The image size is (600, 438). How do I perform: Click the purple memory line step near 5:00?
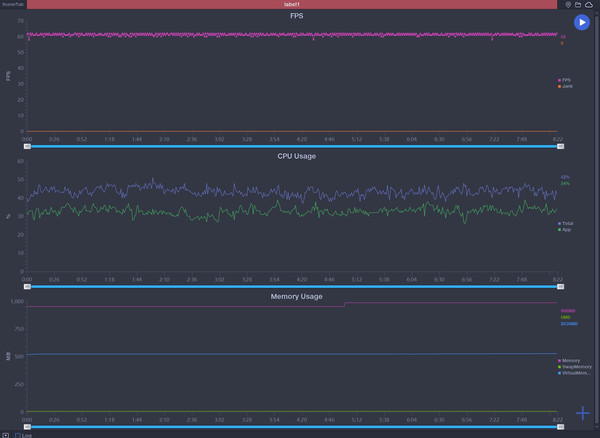(345, 304)
